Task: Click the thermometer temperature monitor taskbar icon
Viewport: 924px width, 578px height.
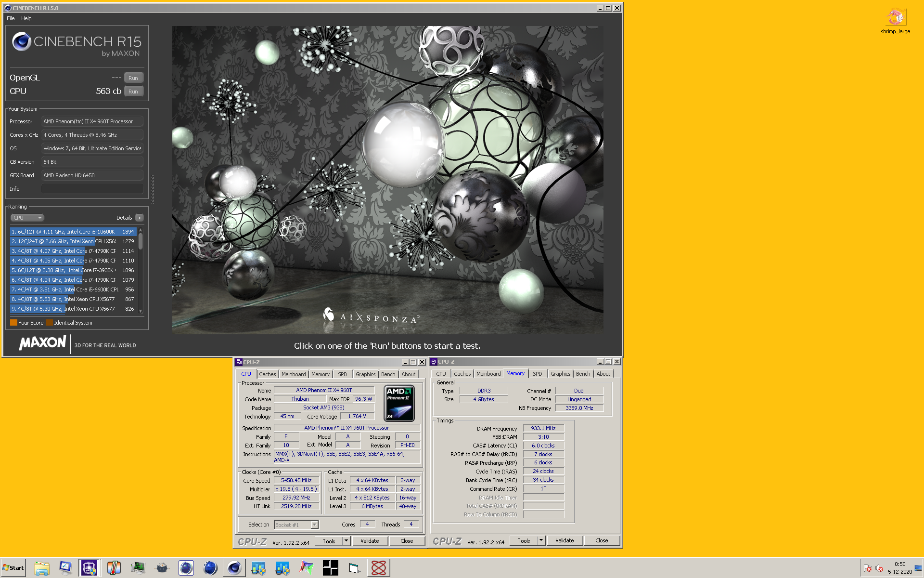Action: 114,568
